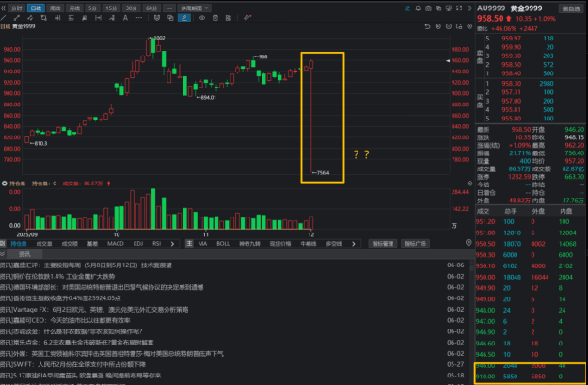Screen dimensions: 588x385
Task: Select the vertical parallel lines tool
Action: click(57, 18)
